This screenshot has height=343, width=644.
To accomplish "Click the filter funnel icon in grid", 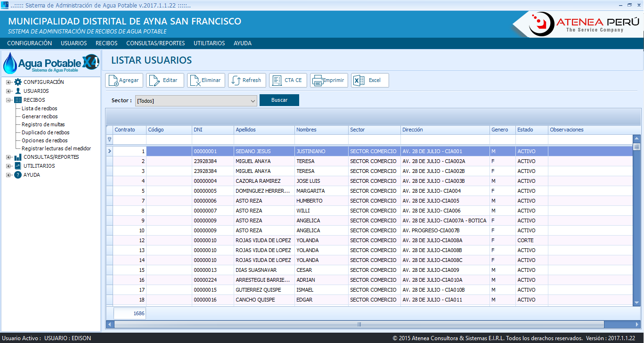I will pyautogui.click(x=110, y=139).
